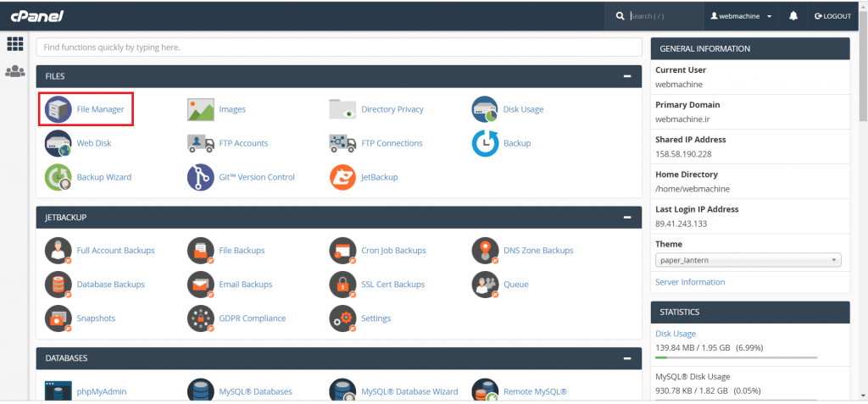The height and width of the screenshot is (404, 868).
Task: Focus the Find functions quickly input
Action: pos(339,47)
